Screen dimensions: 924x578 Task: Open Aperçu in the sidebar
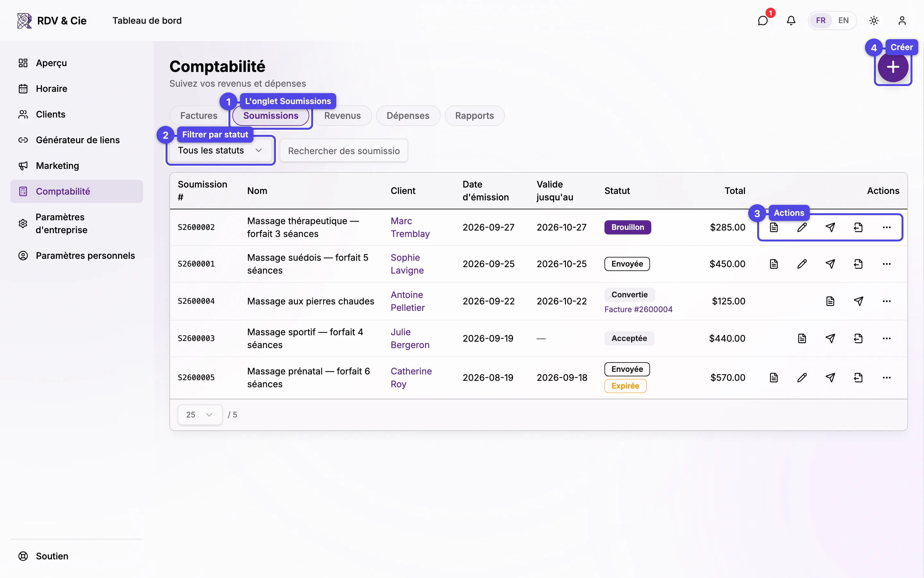[76, 63]
